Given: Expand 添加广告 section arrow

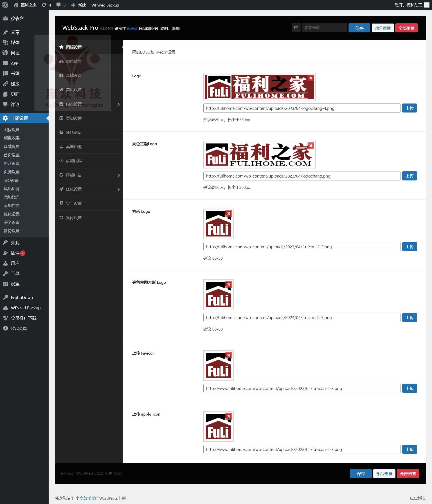Looking at the screenshot, I should [x=118, y=175].
